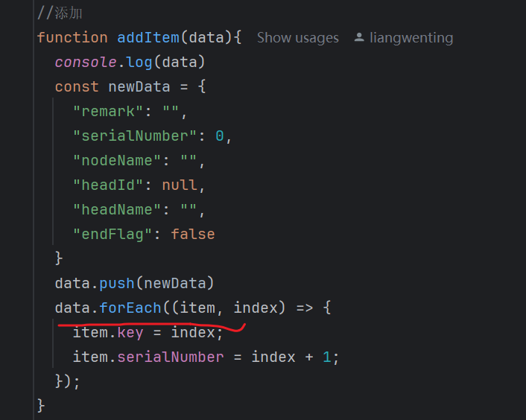Click the user avatar icon beside liangwenting

click(359, 37)
